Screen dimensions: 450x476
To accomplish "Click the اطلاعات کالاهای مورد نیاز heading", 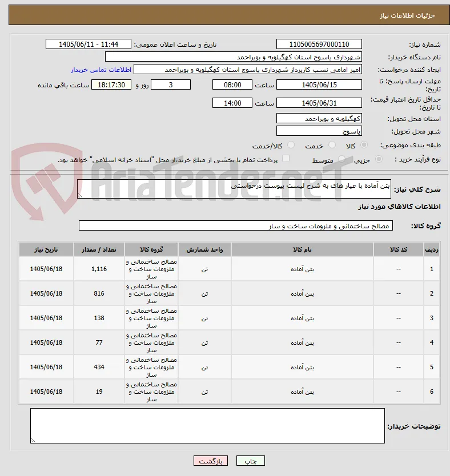I will (399, 207).
